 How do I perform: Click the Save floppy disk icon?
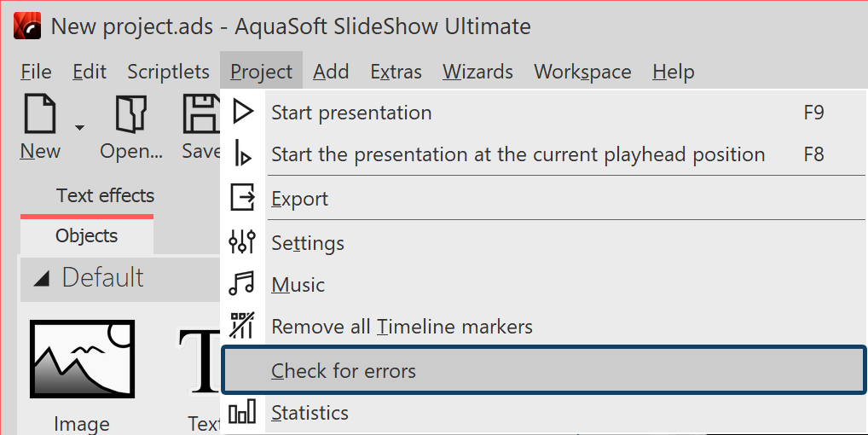pos(202,115)
